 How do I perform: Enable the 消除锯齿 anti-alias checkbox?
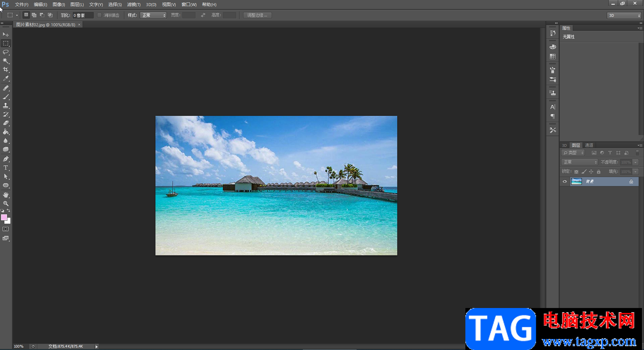click(99, 15)
